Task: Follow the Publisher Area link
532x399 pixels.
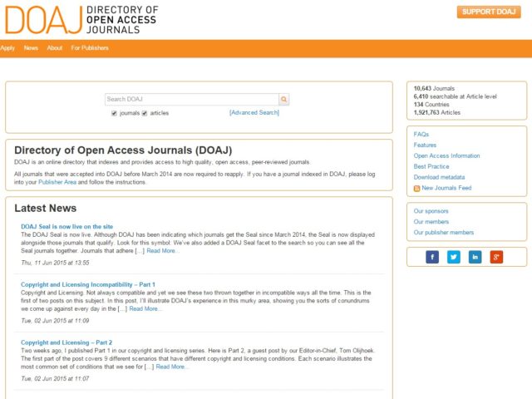Action: click(x=57, y=182)
